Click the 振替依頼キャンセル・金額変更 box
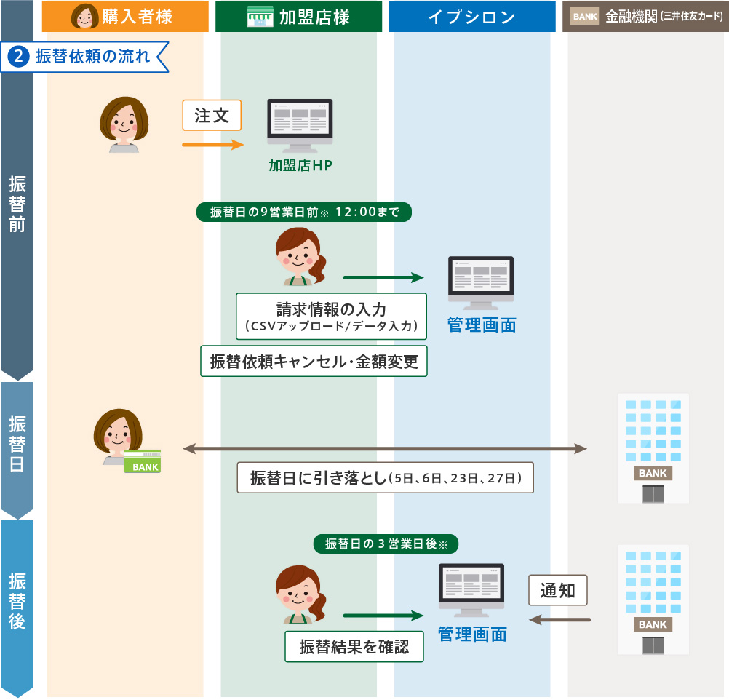The height and width of the screenshot is (700, 729). (x=314, y=362)
